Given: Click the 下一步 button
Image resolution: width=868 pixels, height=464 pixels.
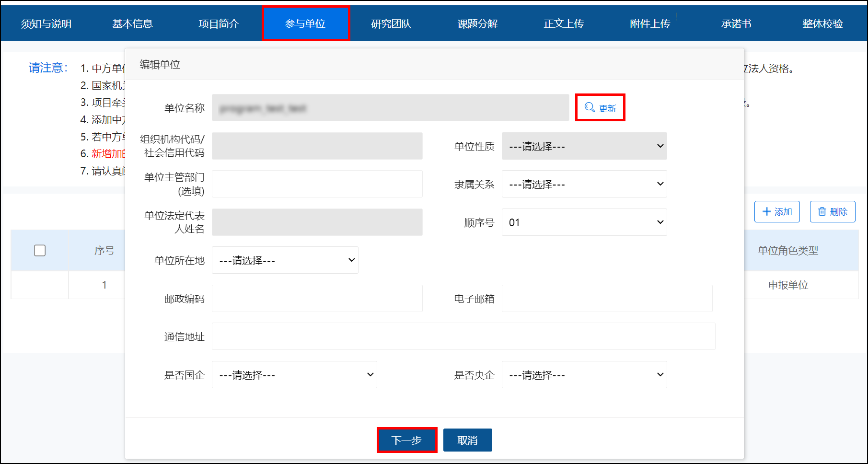Looking at the screenshot, I should coord(407,440).
